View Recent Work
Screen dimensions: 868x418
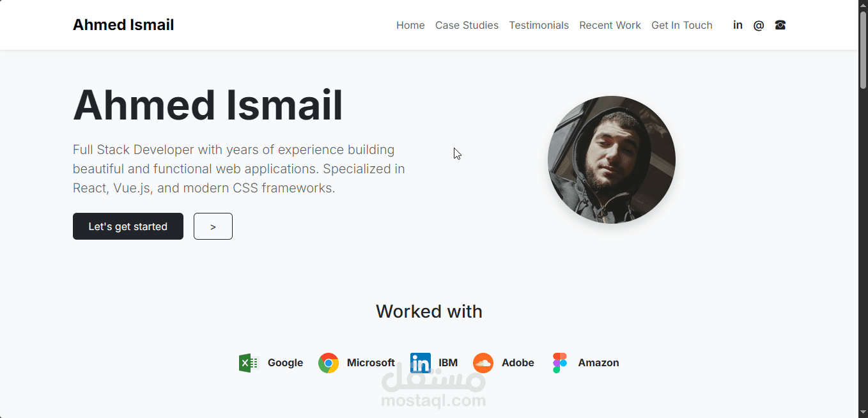[610, 25]
